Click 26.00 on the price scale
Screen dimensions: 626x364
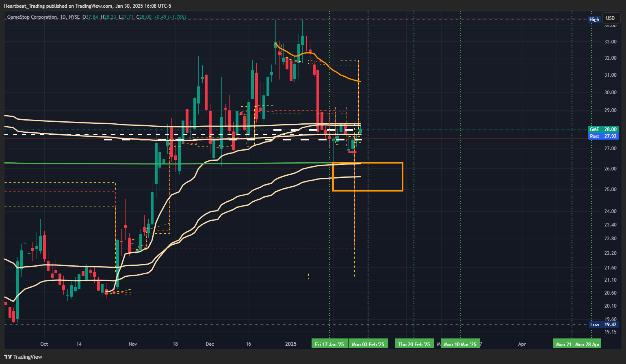[x=611, y=169]
